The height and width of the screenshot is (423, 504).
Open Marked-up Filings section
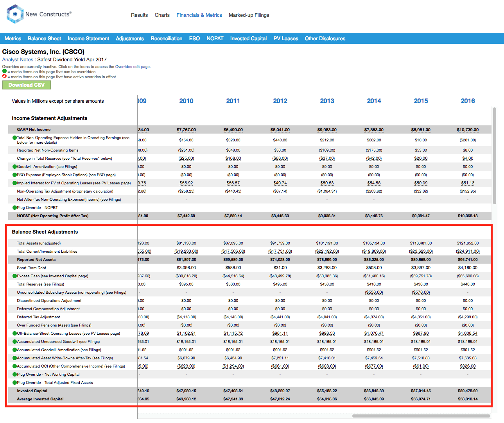[249, 15]
